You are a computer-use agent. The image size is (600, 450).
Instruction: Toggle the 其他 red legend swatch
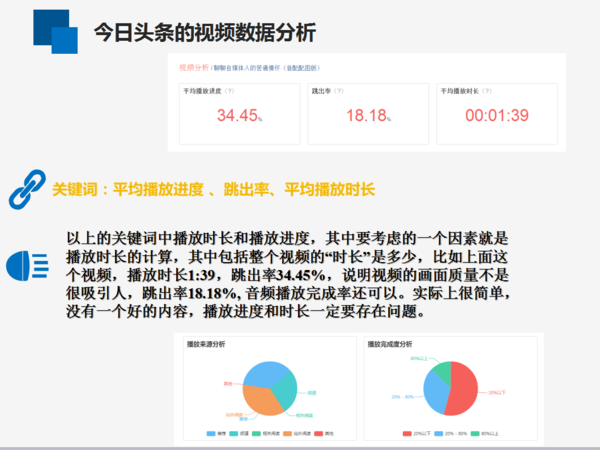tap(318, 434)
